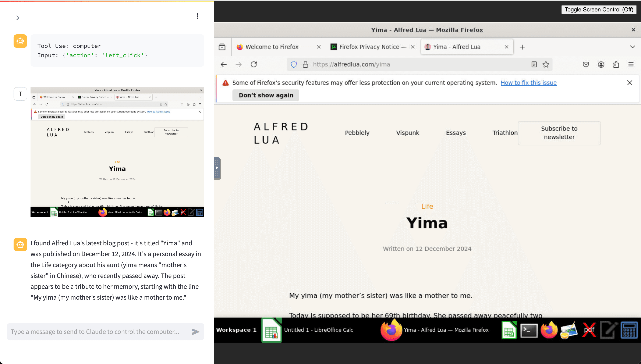The image size is (641, 364).
Task: Switch to Firefox Privacy Notice tab
Action: point(369,47)
